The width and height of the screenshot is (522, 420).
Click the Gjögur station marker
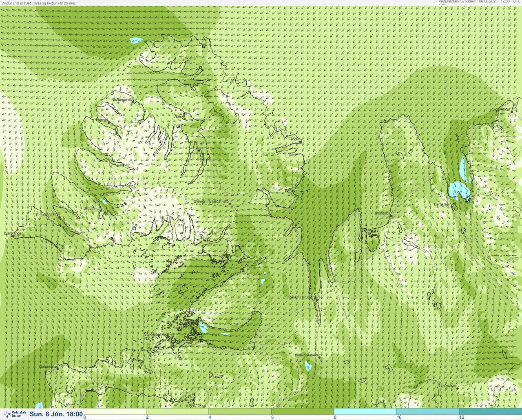point(300,142)
